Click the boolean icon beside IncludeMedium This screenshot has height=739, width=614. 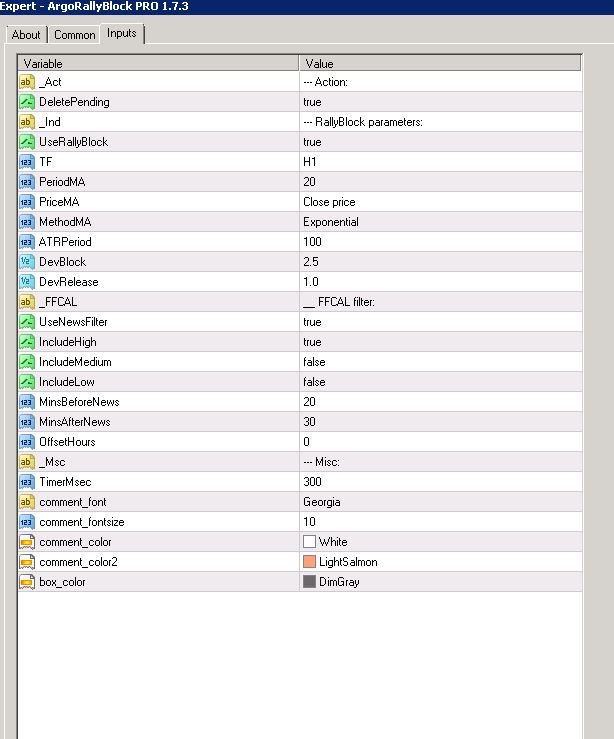(27, 362)
